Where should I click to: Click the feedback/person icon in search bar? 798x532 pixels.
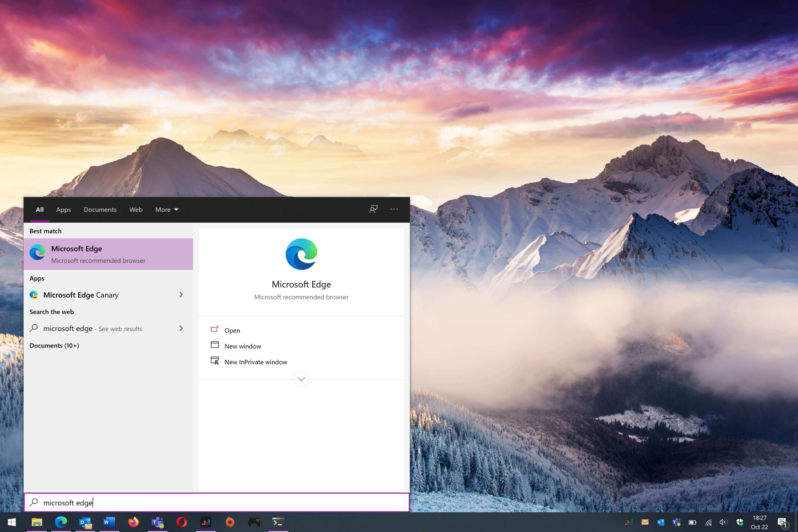(373, 209)
